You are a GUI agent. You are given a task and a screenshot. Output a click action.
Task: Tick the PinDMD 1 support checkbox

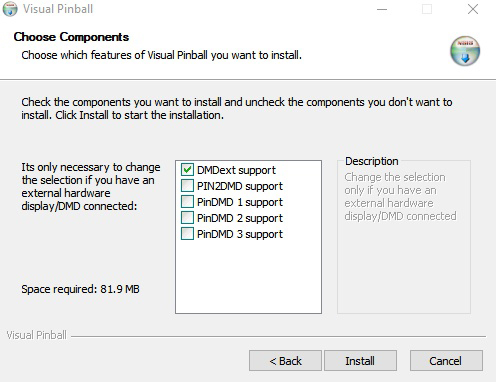[187, 202]
